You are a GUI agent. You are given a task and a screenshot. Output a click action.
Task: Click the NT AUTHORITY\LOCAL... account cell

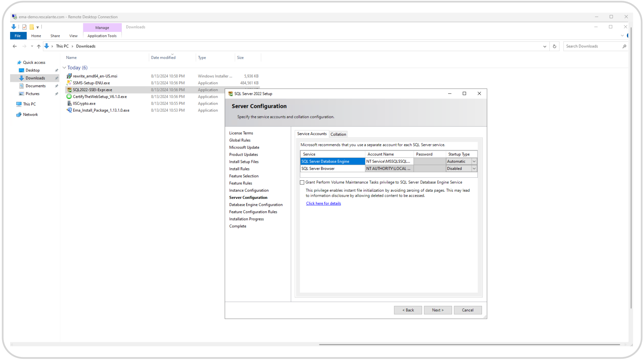point(389,169)
